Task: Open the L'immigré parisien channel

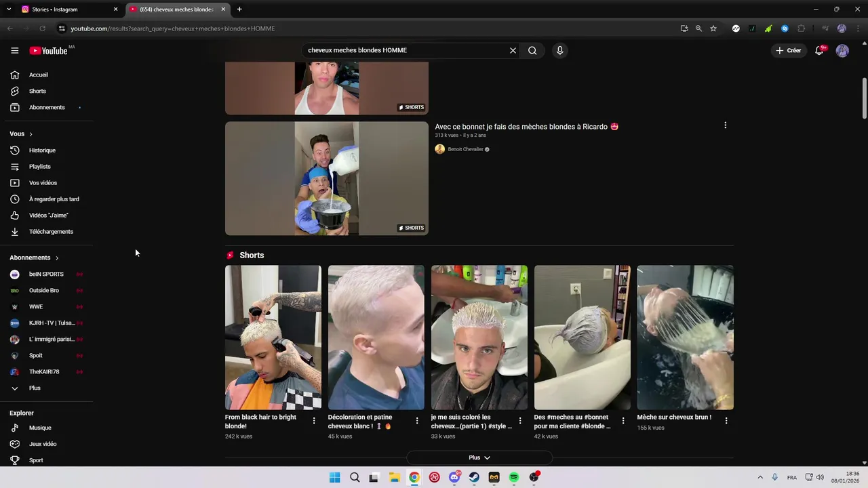Action: point(46,339)
